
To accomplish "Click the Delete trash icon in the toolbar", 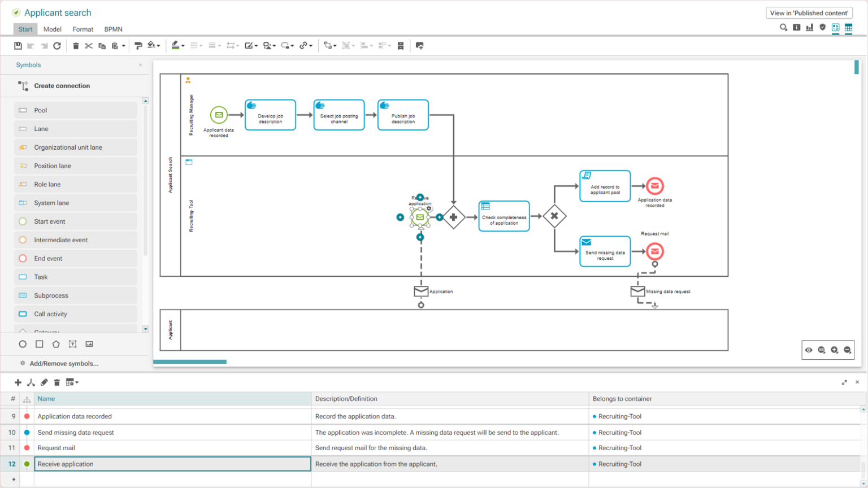I will point(76,45).
